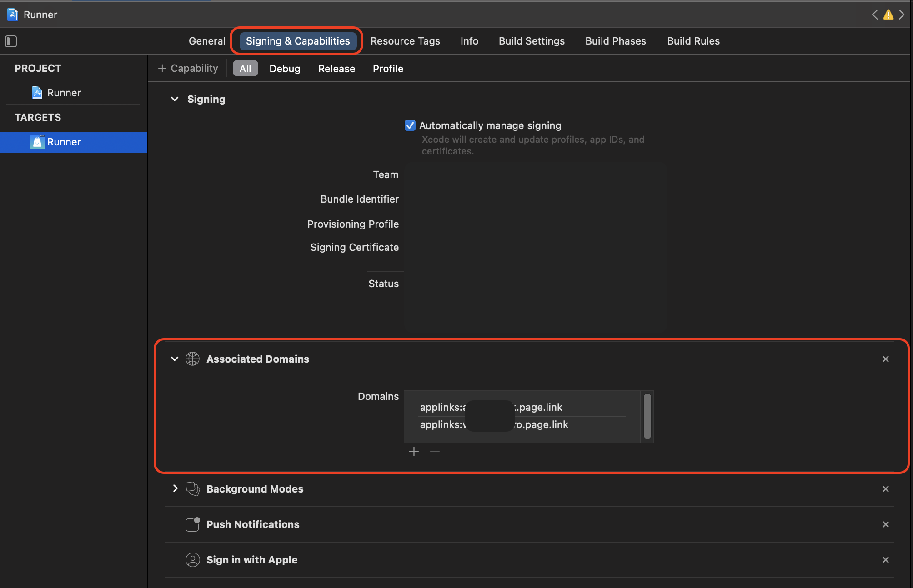
Task: Collapse the Associated Domains section
Action: click(175, 359)
